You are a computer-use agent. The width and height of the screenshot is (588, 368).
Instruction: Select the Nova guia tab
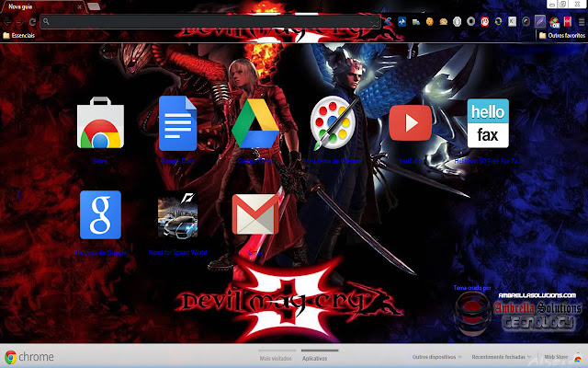pos(43,6)
